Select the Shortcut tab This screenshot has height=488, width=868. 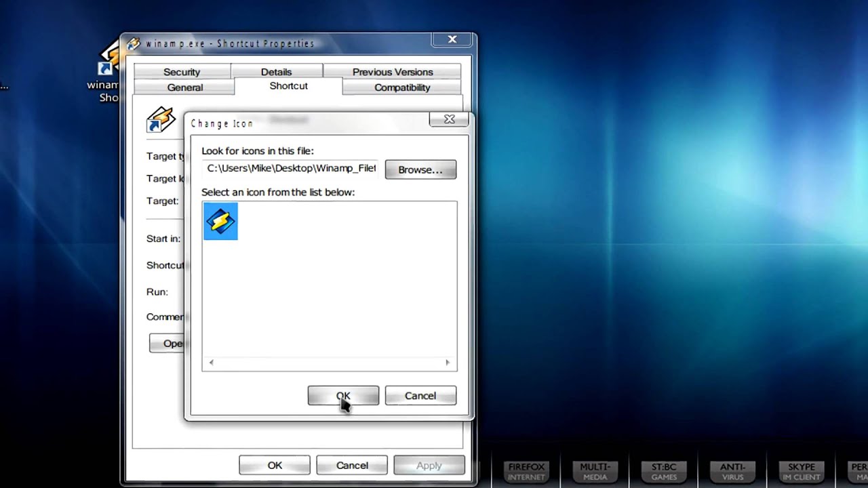pos(289,86)
